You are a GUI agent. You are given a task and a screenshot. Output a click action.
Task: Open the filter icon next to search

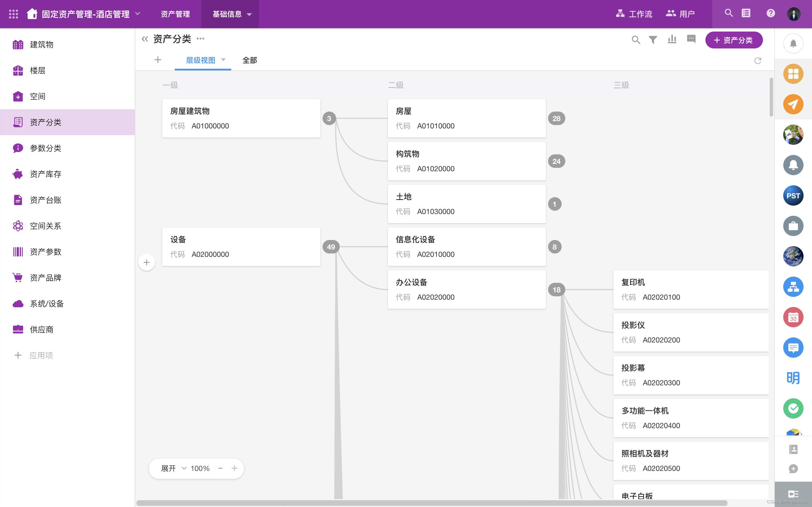(x=652, y=39)
